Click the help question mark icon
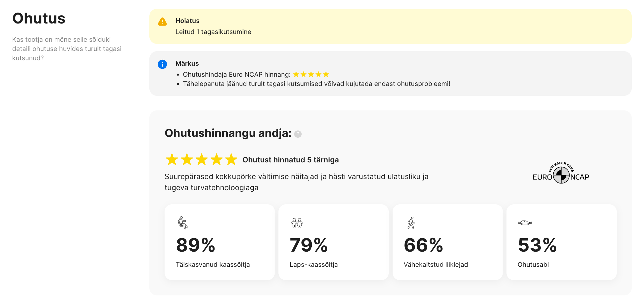 pyautogui.click(x=298, y=134)
